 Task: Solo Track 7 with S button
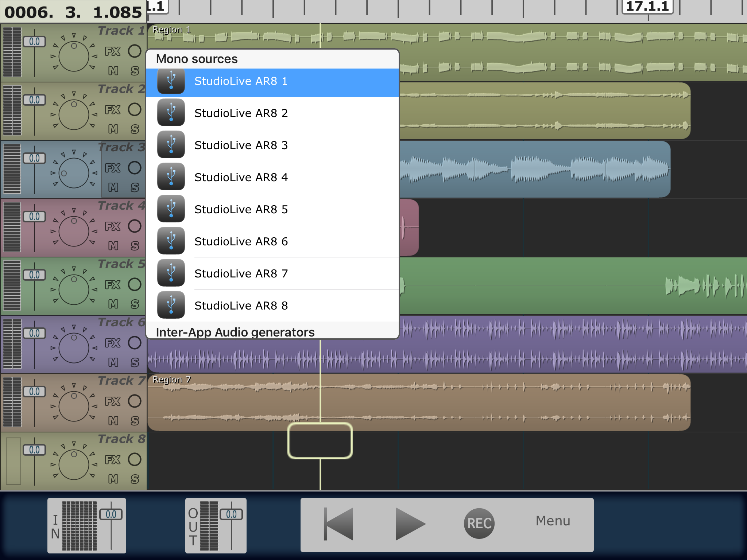(135, 421)
